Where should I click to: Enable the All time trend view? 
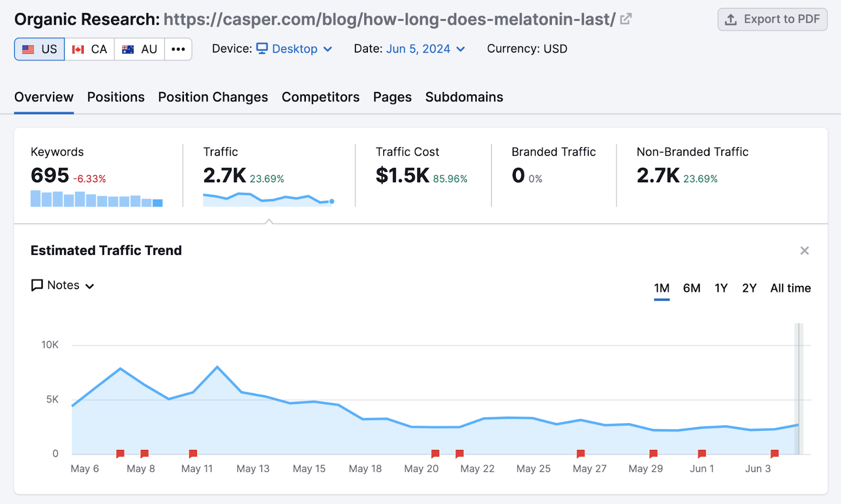790,288
